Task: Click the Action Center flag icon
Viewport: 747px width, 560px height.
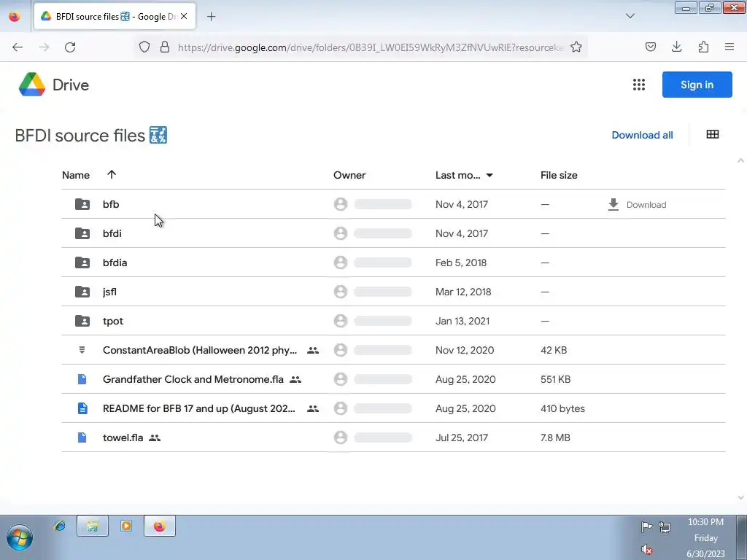Action: [646, 526]
